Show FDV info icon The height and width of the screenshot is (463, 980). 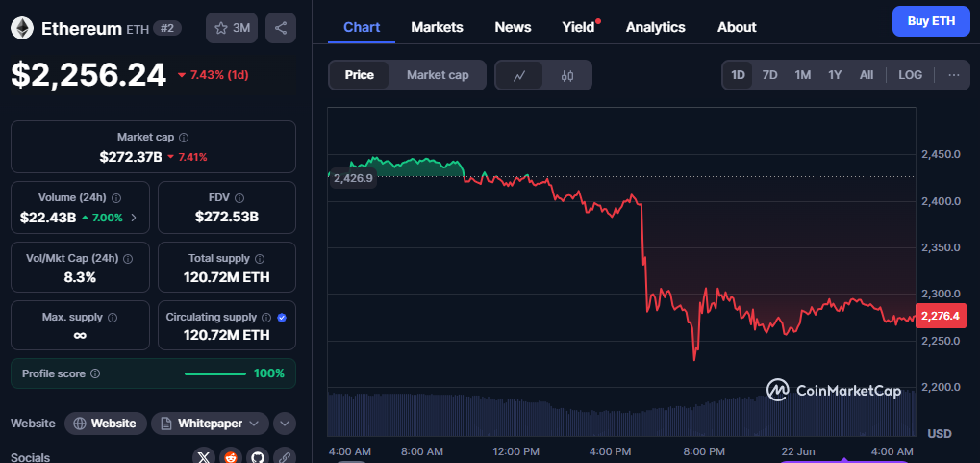pos(240,198)
